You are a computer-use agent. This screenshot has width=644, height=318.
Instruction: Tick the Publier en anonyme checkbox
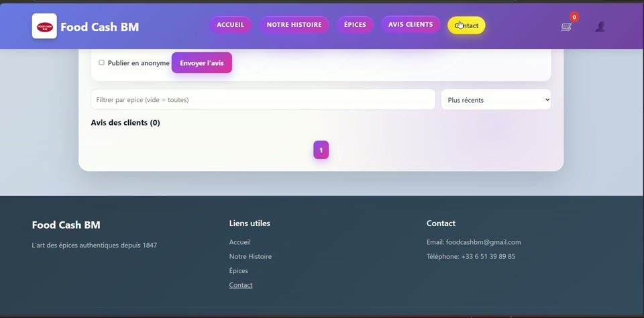click(x=101, y=62)
